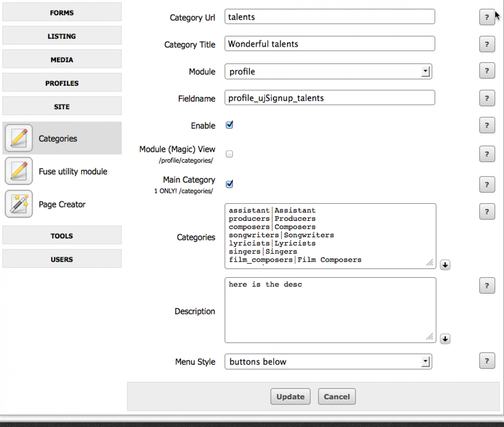Image resolution: width=504 pixels, height=427 pixels.
Task: Toggle the Main Category checkbox
Action: click(x=229, y=184)
